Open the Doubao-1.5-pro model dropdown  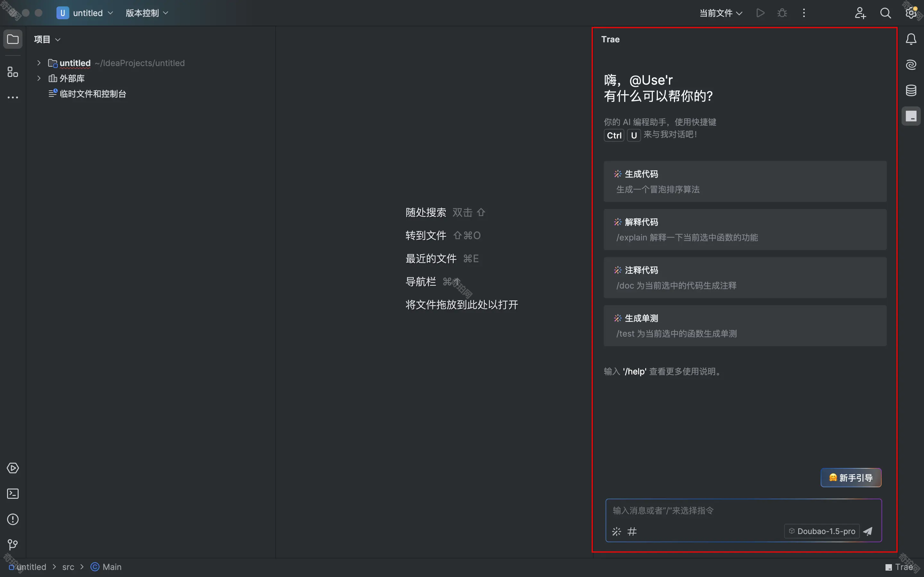click(822, 531)
